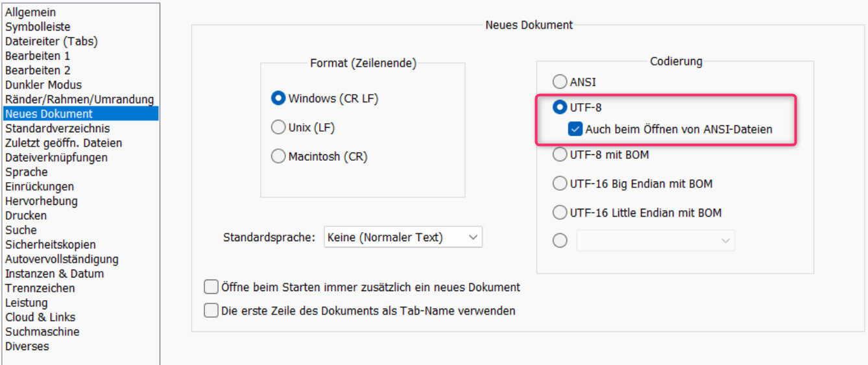Screen dimensions: 868x365
Task: Enable erste Zeile als Tab-Name verwenden
Action: 211,311
